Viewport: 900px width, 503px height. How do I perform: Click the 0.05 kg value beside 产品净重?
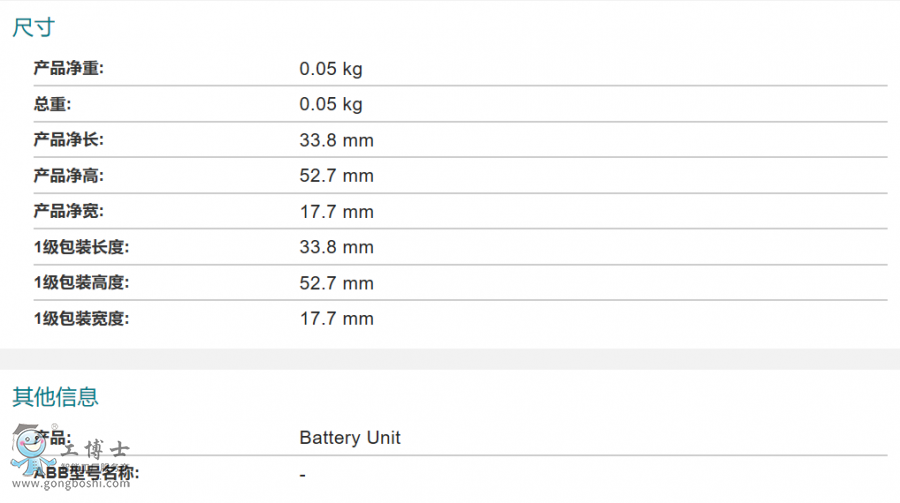coord(331,69)
